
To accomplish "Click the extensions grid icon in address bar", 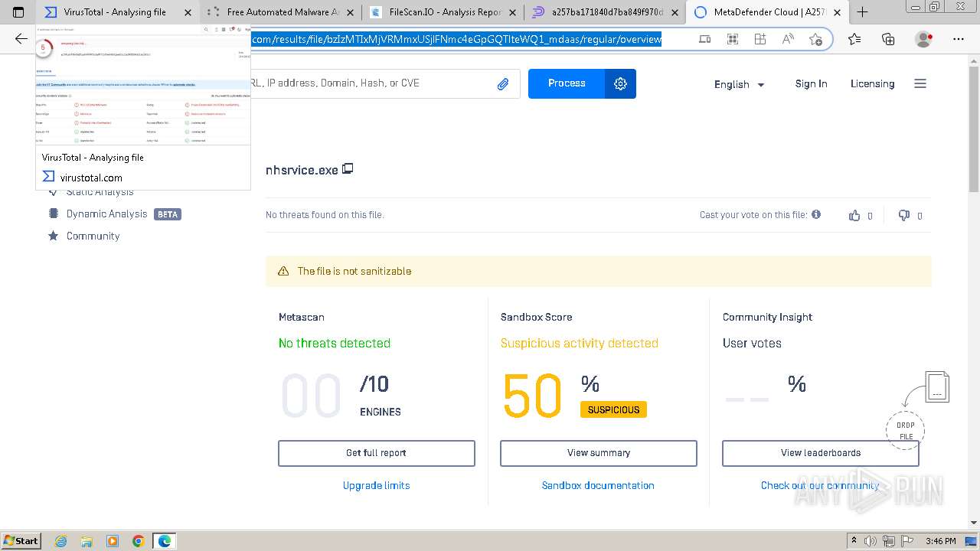I will click(760, 39).
